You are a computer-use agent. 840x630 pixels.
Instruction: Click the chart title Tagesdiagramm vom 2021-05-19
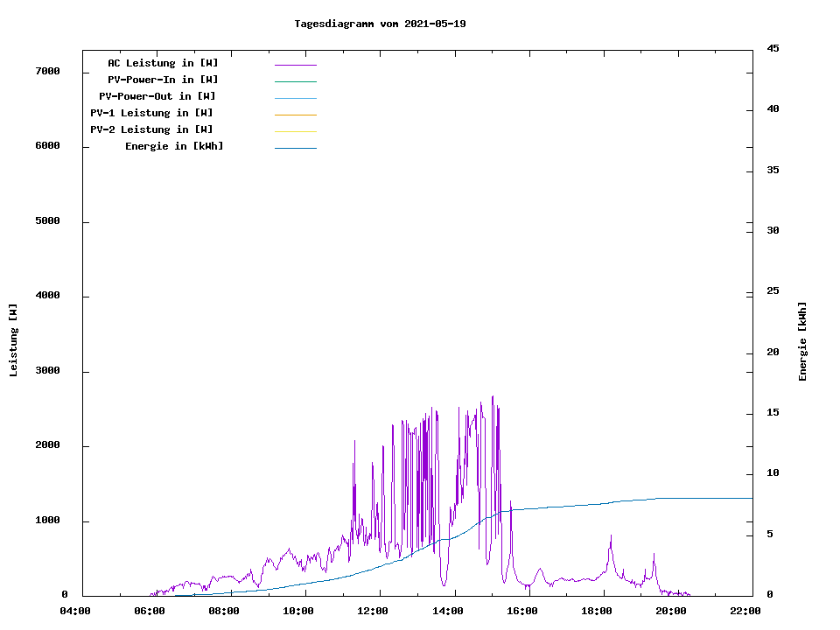[x=380, y=24]
